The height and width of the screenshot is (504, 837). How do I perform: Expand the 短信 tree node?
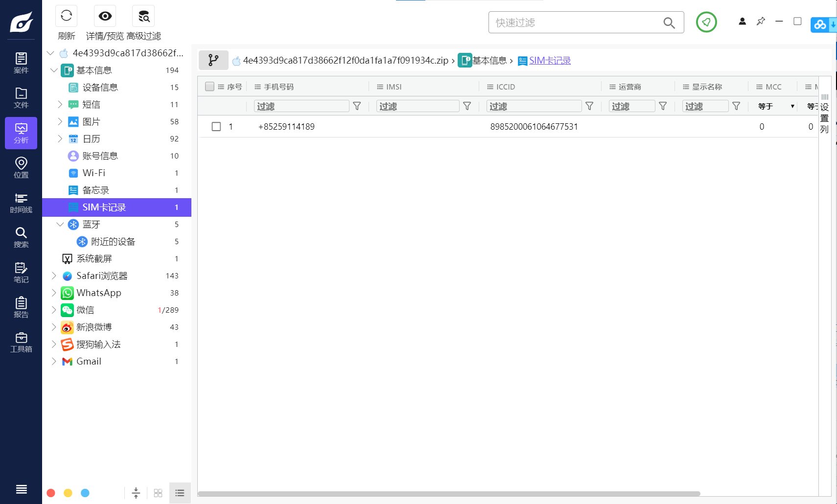(60, 104)
